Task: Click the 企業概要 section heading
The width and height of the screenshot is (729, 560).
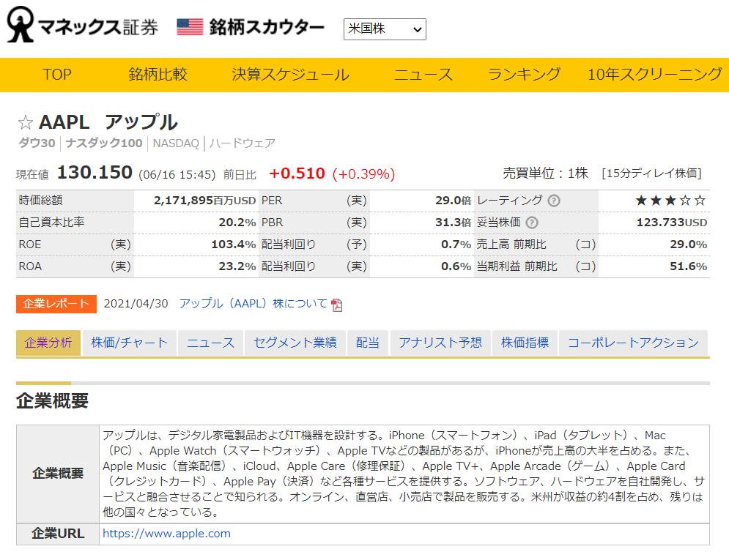Action: (x=52, y=400)
